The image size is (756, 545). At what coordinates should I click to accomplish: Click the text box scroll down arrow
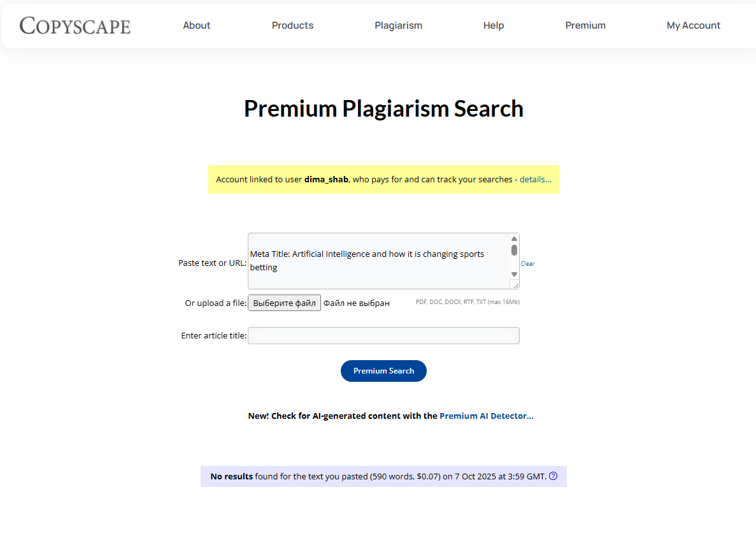[514, 274]
